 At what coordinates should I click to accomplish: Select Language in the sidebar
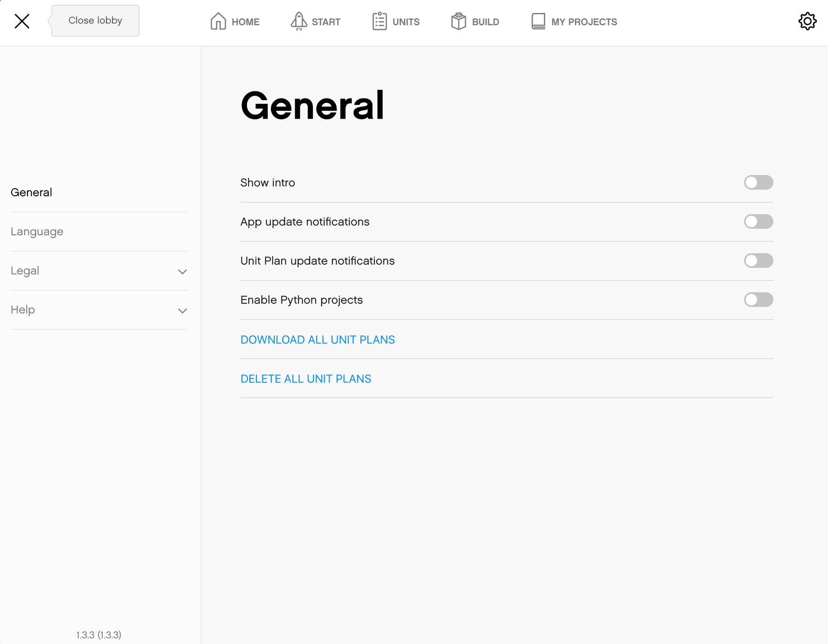click(37, 232)
